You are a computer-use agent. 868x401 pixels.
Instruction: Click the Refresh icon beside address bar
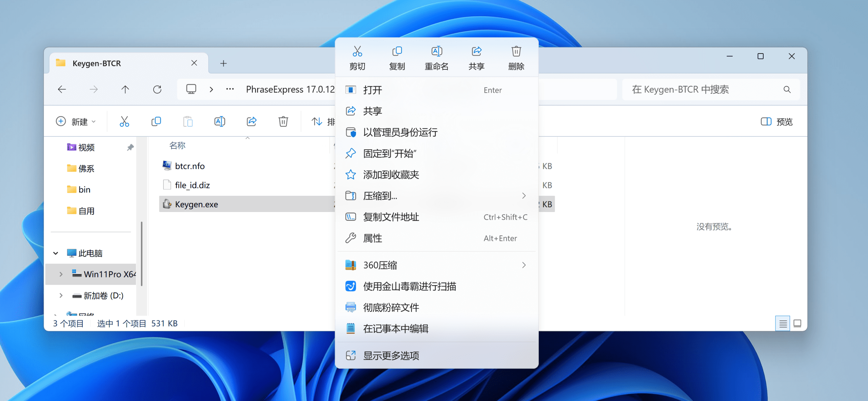click(157, 89)
